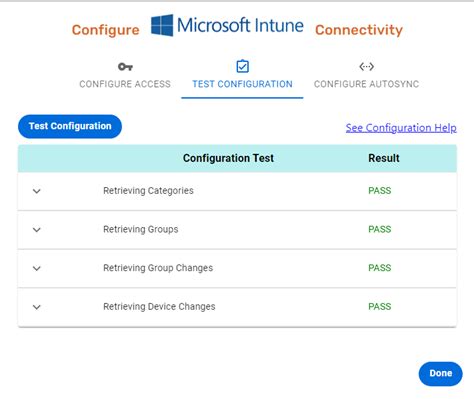474x399 pixels.
Task: Click the Done button
Action: tap(441, 374)
